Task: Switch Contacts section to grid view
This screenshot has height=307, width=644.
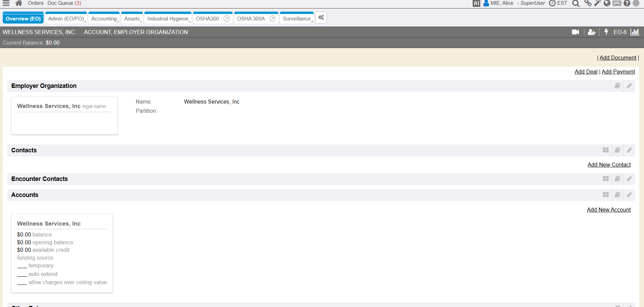Action: [x=606, y=150]
